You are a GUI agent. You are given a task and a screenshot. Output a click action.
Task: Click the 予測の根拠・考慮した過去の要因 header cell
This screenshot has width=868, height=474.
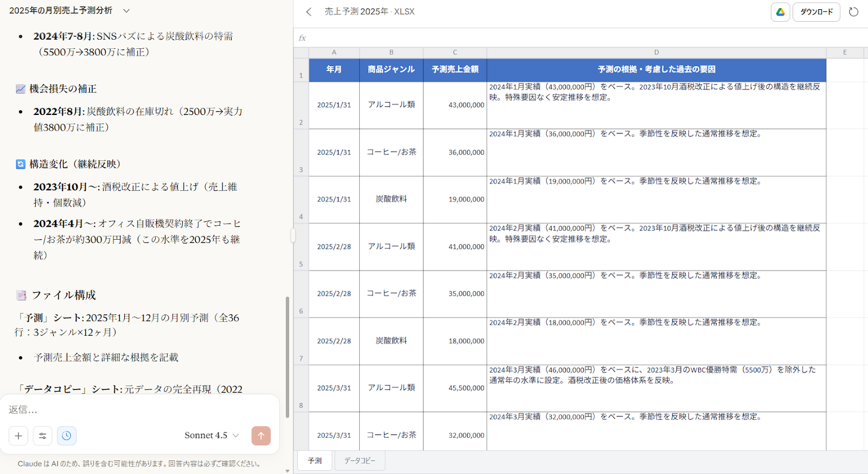[x=656, y=69]
